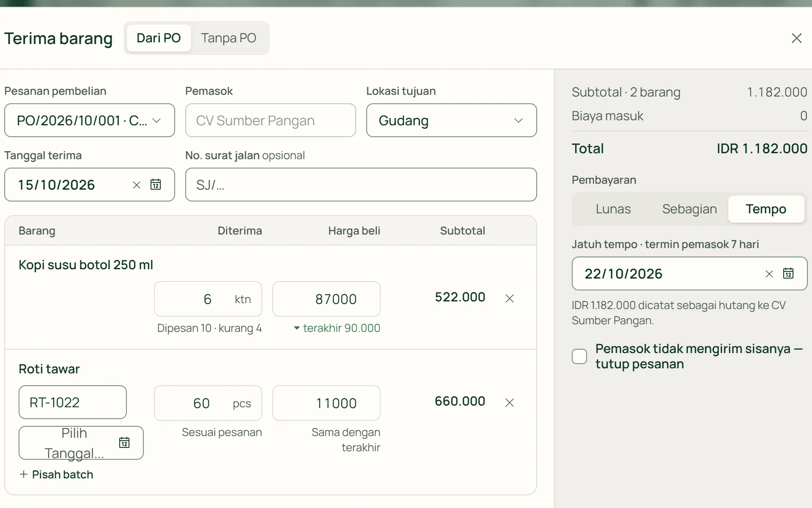Clear the 22/10/2026 due date
Image resolution: width=812 pixels, height=508 pixels.
(769, 274)
